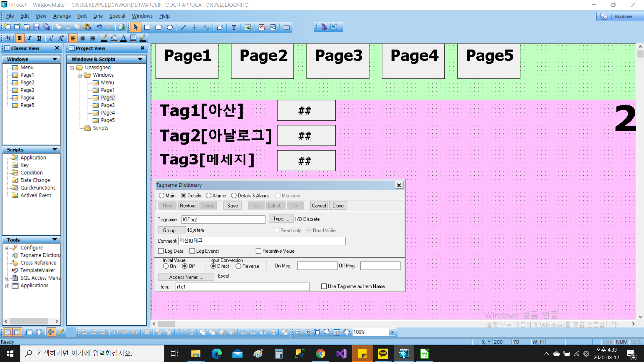This screenshot has width=644, height=362.
Task: Check Use Tagname as Item Name
Action: tap(324, 286)
